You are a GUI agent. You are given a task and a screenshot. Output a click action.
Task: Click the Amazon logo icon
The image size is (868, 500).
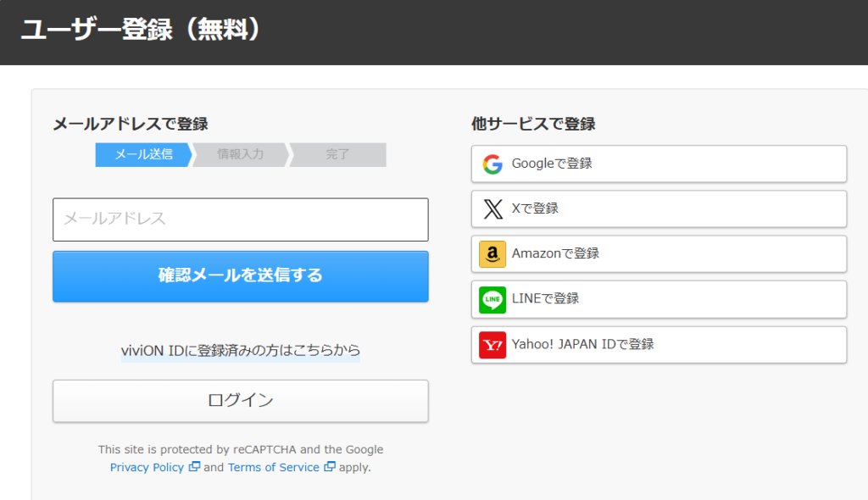click(x=492, y=253)
